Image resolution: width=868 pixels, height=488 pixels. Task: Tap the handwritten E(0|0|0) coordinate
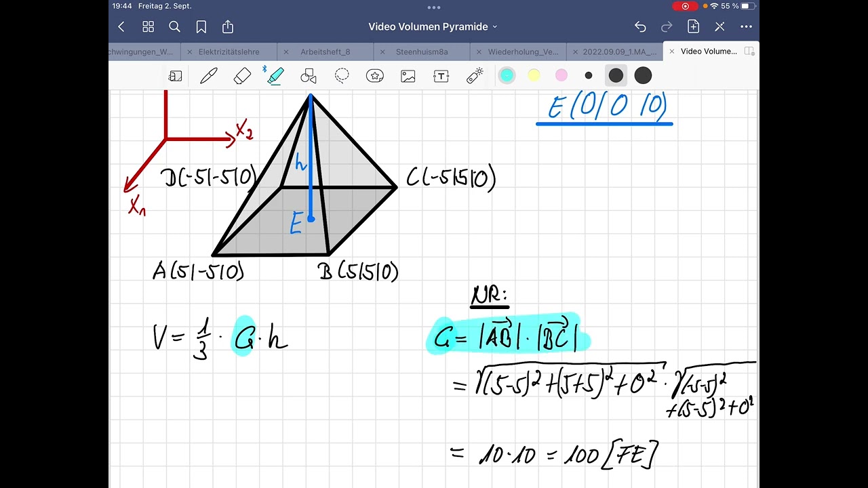tap(607, 106)
